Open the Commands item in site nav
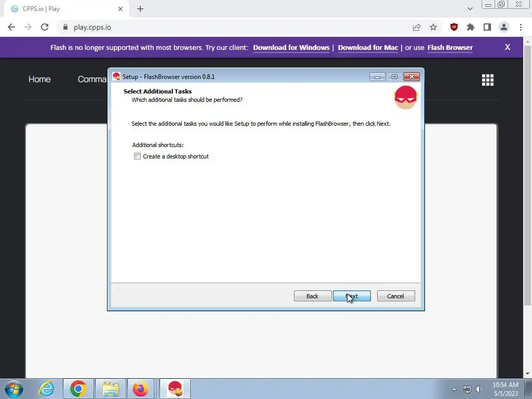 [92, 79]
